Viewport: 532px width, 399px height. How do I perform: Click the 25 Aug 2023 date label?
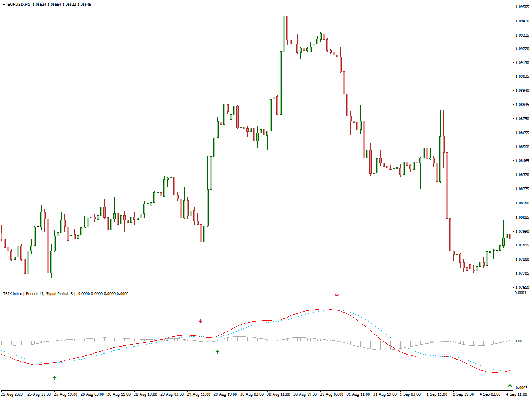click(x=12, y=394)
